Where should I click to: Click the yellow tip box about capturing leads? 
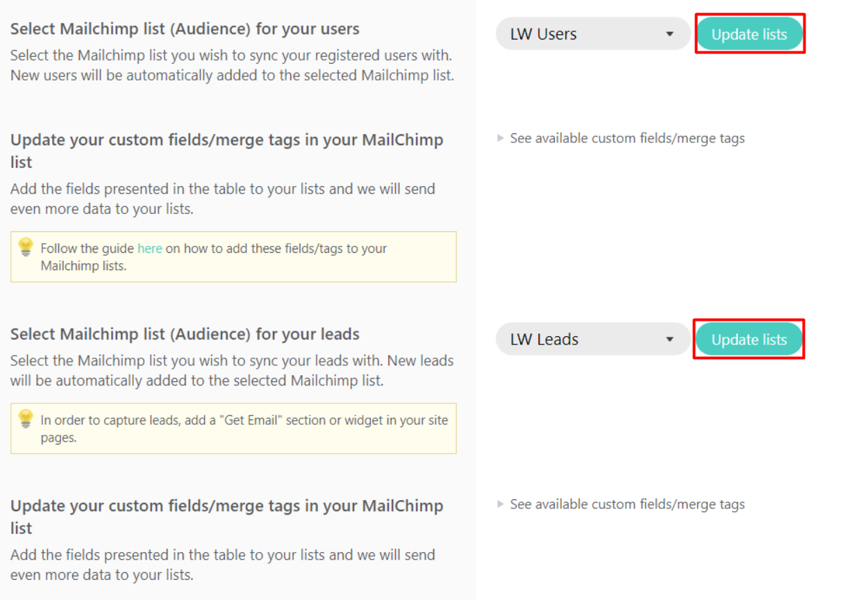233,428
